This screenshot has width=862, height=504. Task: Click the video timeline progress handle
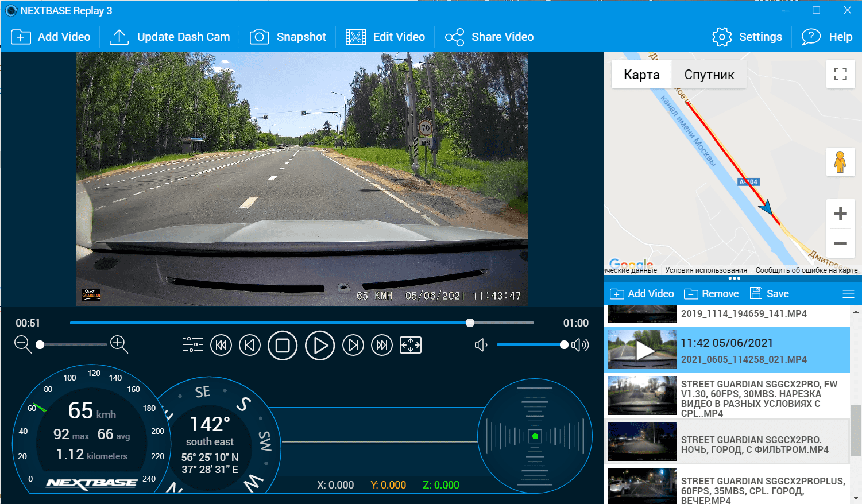(470, 323)
